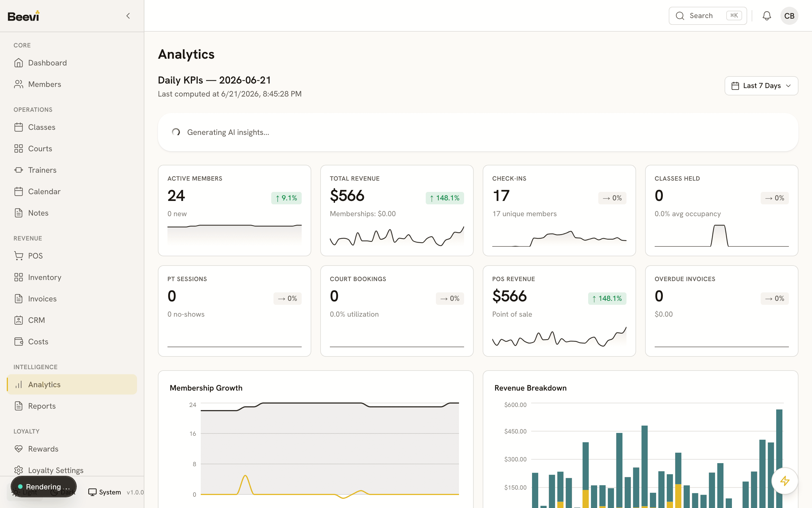Click '17 unique members' text
This screenshot has width=812, height=508.
(524, 214)
